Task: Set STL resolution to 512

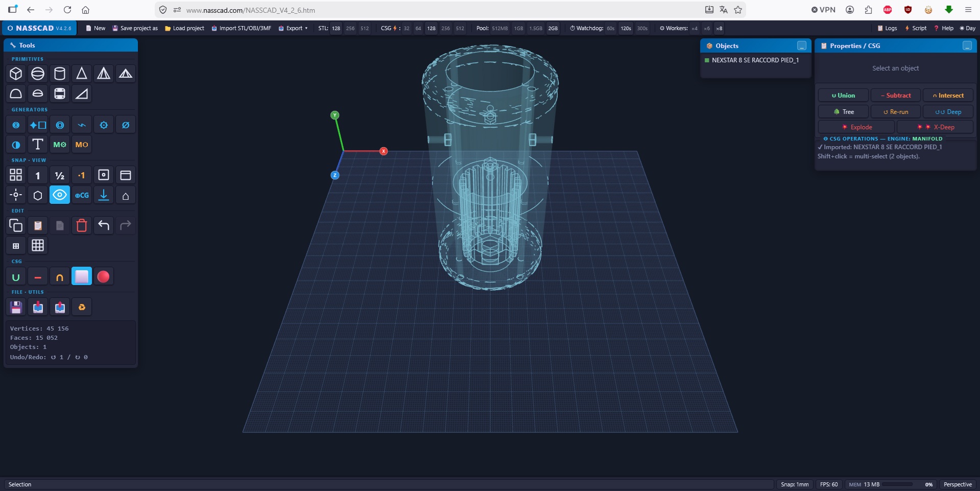Action: 364,28
